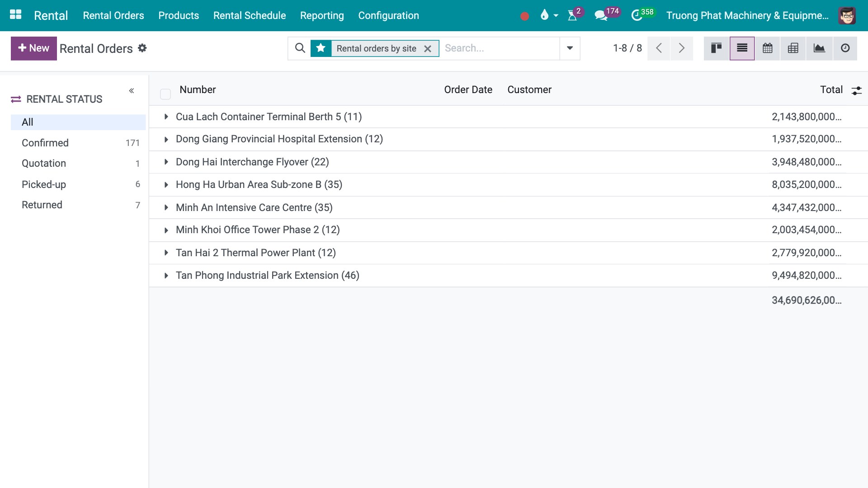
Task: Switch to Pivot table view
Action: click(x=793, y=48)
